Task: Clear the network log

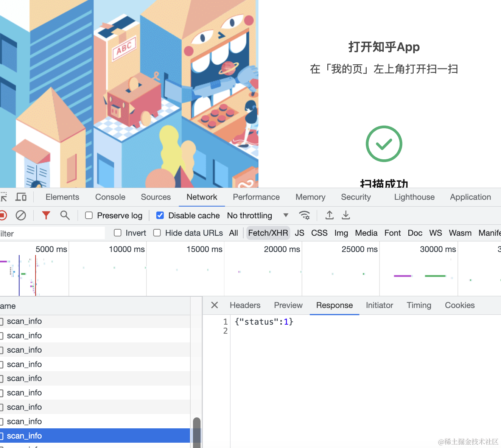Action: (21, 216)
